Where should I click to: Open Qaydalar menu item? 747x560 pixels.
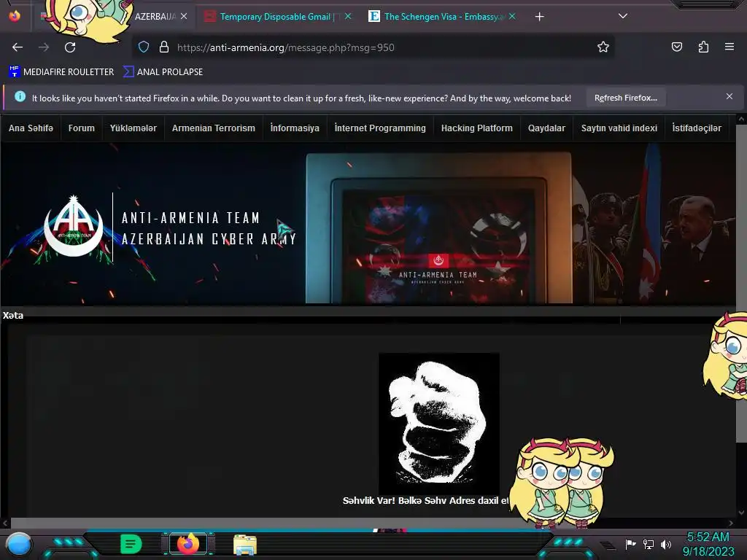click(x=546, y=128)
